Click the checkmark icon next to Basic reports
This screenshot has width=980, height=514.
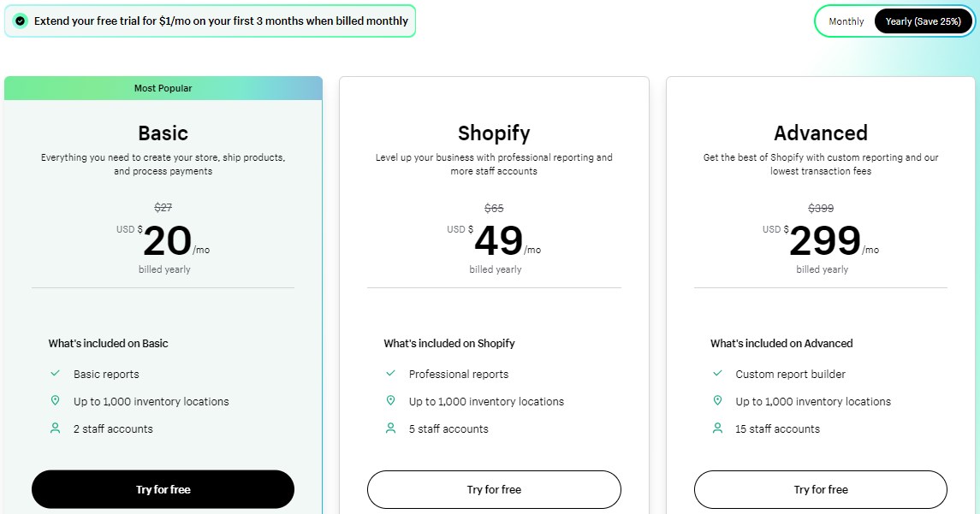[54, 374]
